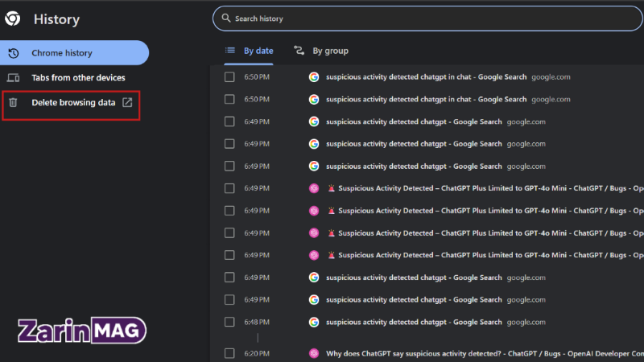Click into the Search history field
The image size is (644, 362).
[x=427, y=19]
